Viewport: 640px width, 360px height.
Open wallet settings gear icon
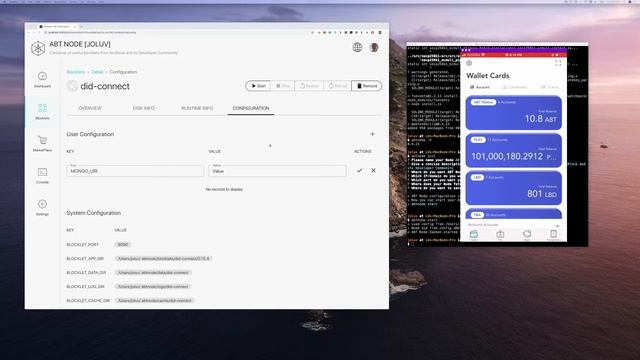click(x=469, y=63)
